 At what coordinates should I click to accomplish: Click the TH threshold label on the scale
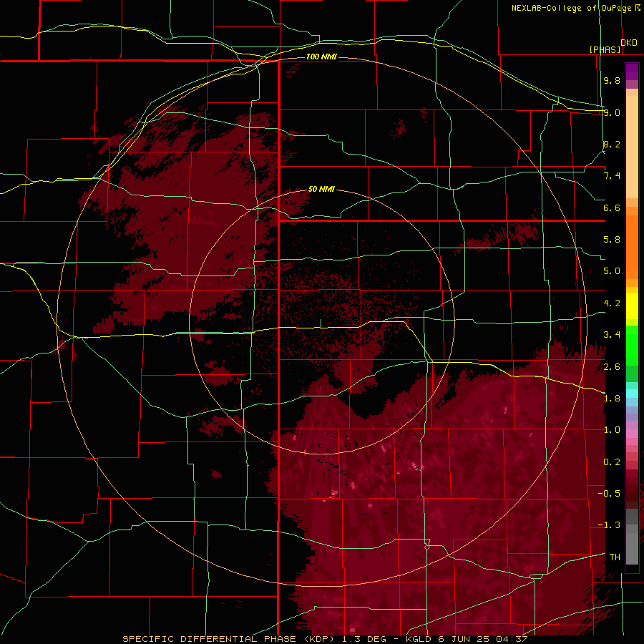[615, 557]
